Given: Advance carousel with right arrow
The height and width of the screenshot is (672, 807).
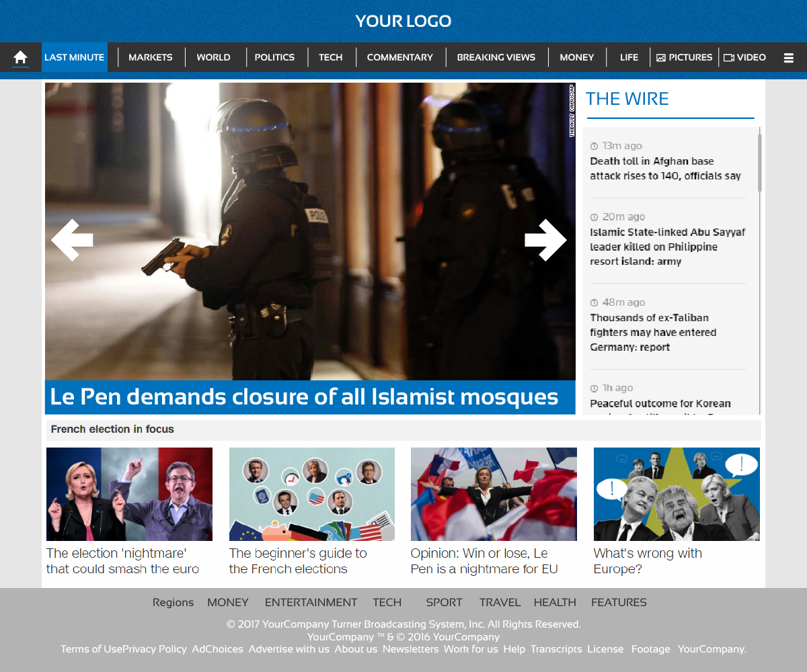Looking at the screenshot, I should [x=545, y=240].
